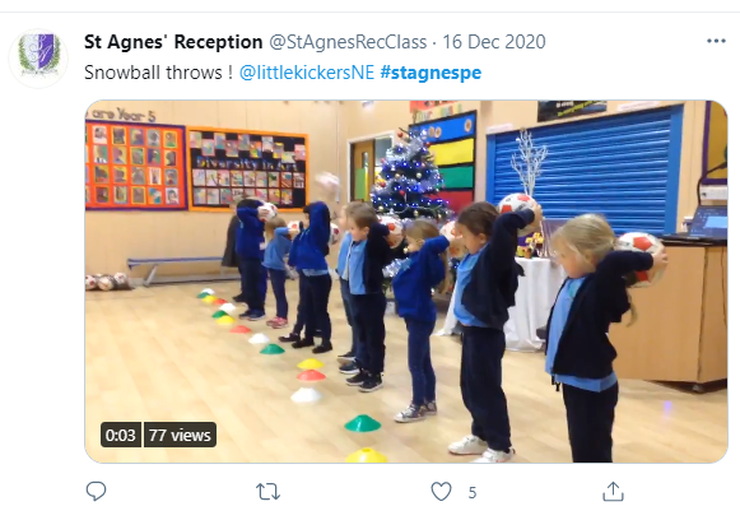Follow the @littlekickersNE mention
This screenshot has height=520, width=740.
(307, 73)
